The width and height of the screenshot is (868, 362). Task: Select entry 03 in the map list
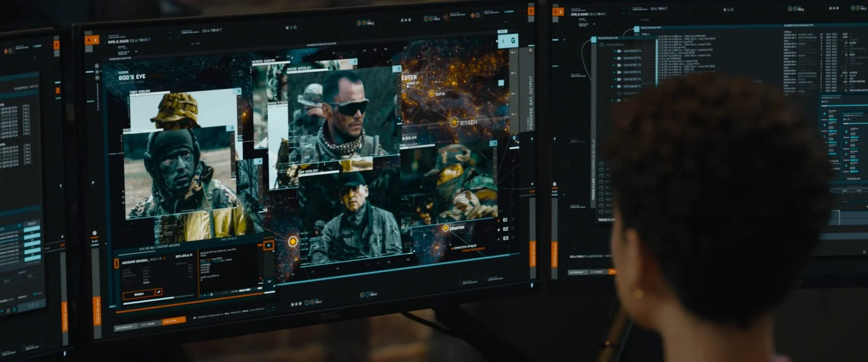click(x=505, y=238)
